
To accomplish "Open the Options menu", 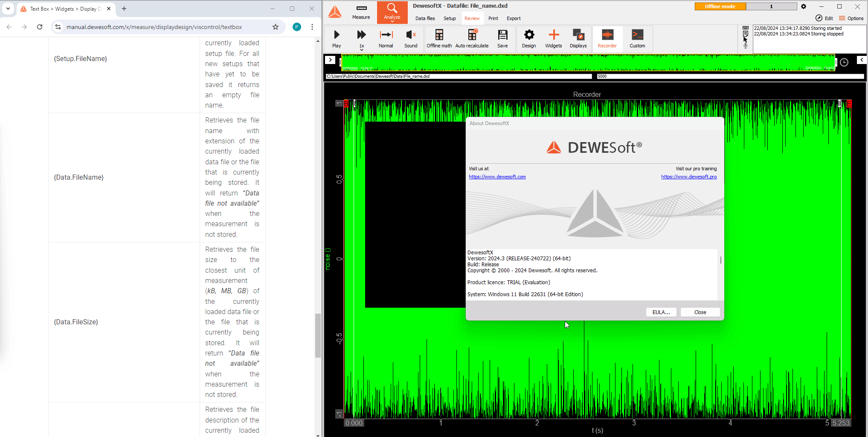I will pyautogui.click(x=851, y=18).
